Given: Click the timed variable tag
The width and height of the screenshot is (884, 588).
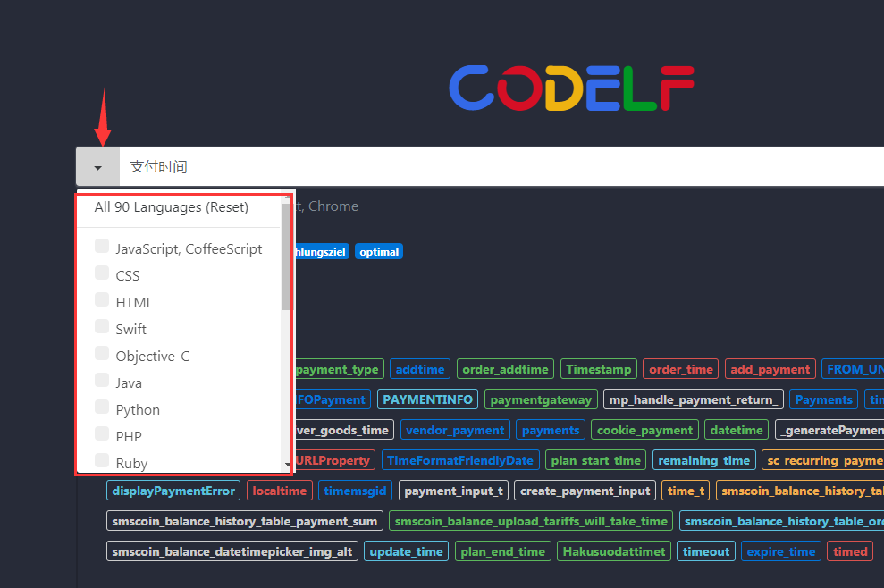Looking at the screenshot, I should point(850,552).
